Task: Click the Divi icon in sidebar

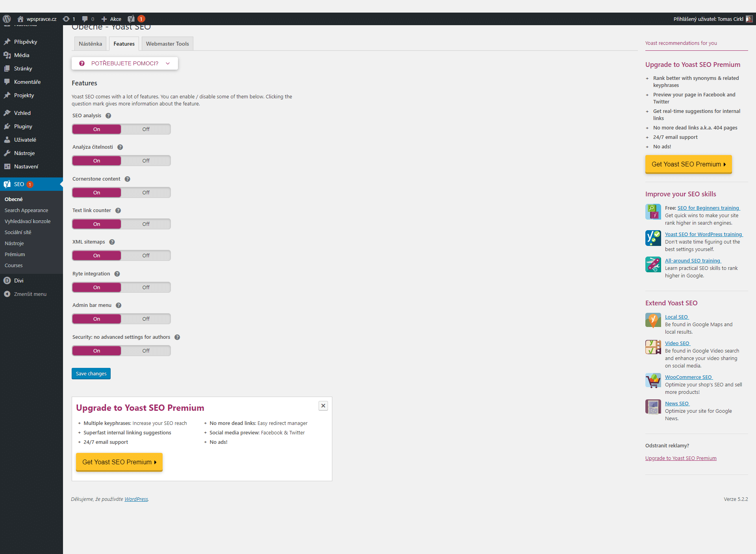Action: [x=7, y=281]
